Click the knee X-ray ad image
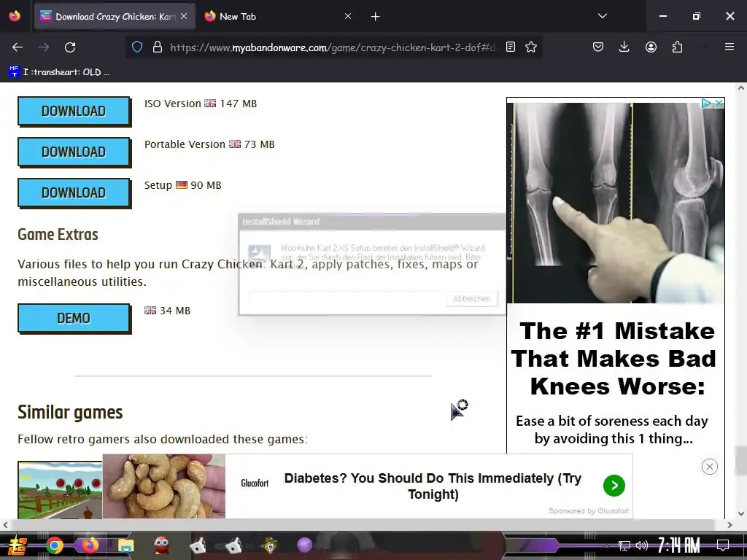The image size is (747, 560). pyautogui.click(x=616, y=203)
